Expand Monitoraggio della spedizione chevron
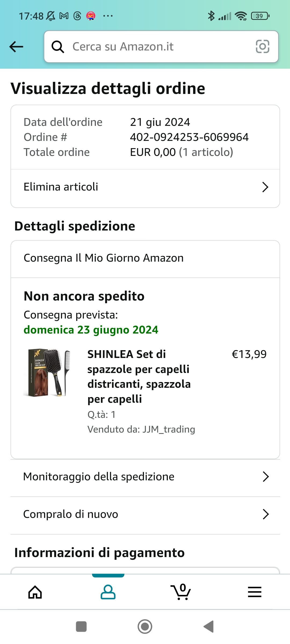Image resolution: width=290 pixels, height=644 pixels. (266, 477)
